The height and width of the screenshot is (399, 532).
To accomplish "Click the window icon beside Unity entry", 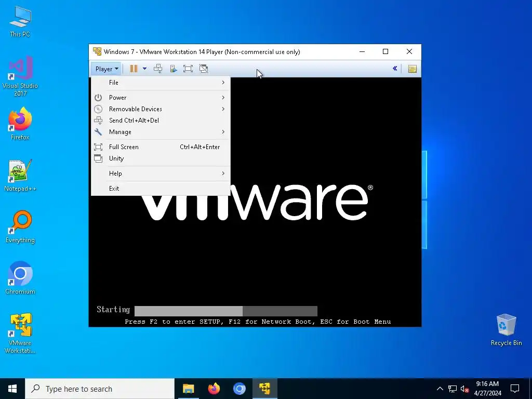I will 98,158.
